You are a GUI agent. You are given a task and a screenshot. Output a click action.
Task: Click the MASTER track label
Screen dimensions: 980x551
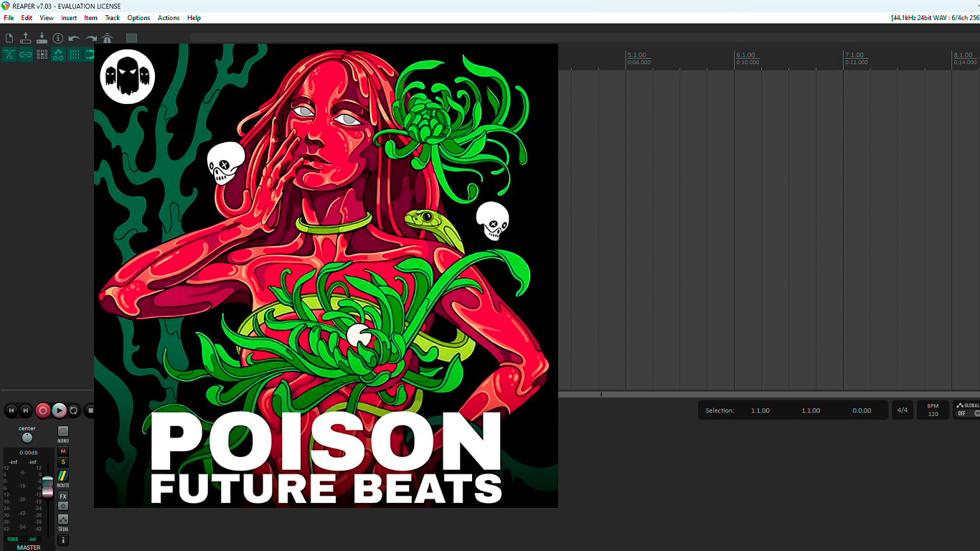point(29,547)
